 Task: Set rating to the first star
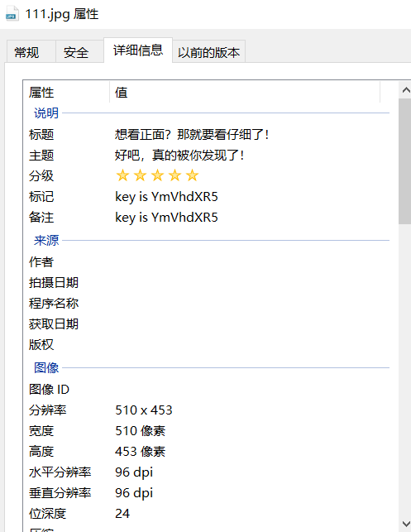point(122,175)
